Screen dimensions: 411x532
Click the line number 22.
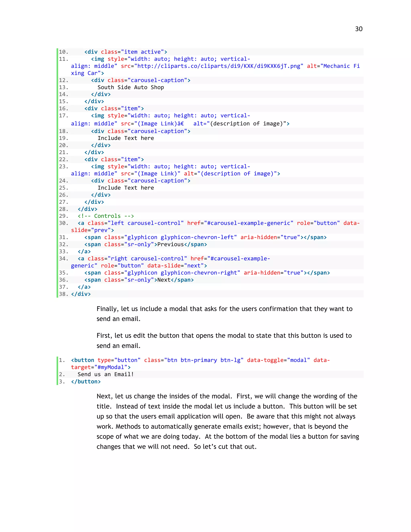click(64, 159)
